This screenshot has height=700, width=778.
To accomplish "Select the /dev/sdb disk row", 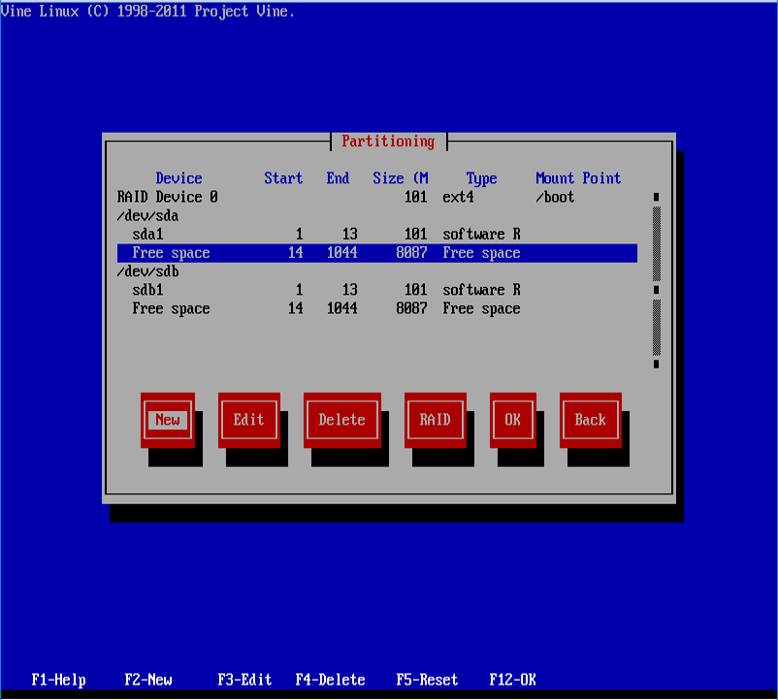I will (x=377, y=271).
